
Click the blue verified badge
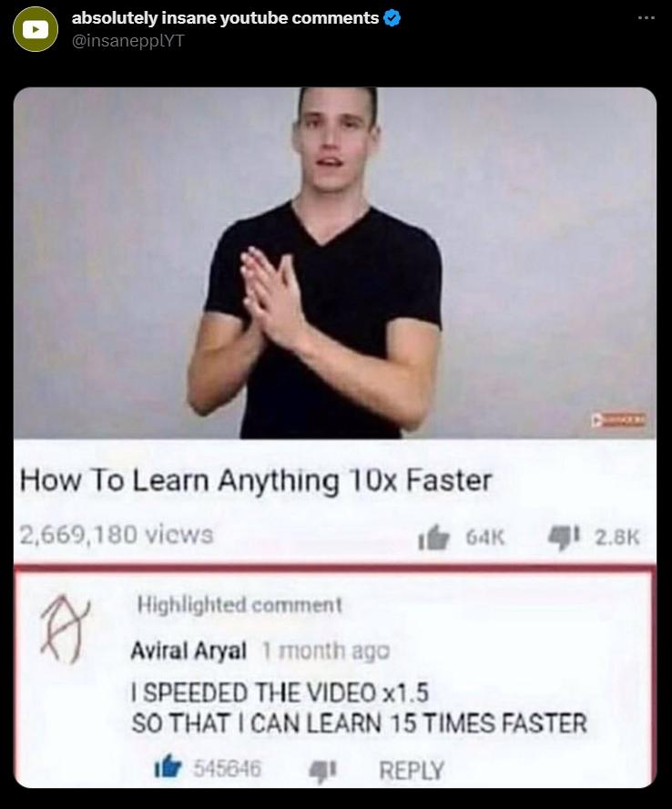coord(392,18)
